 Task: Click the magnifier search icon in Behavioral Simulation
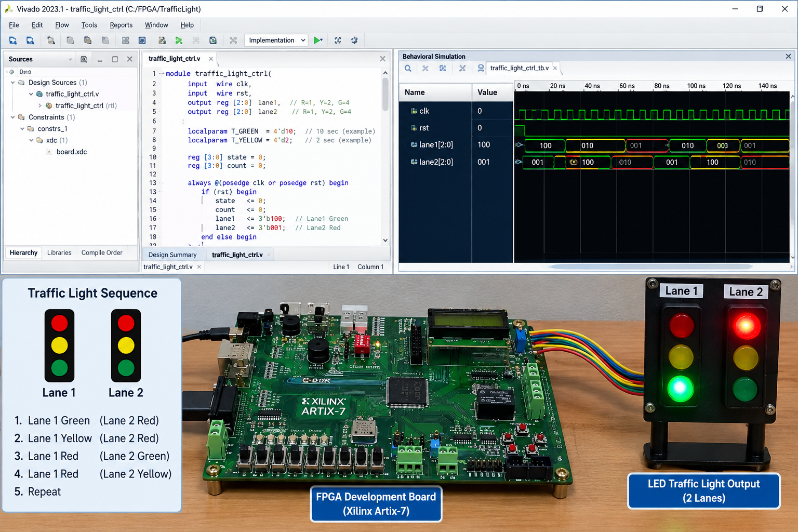tap(408, 68)
